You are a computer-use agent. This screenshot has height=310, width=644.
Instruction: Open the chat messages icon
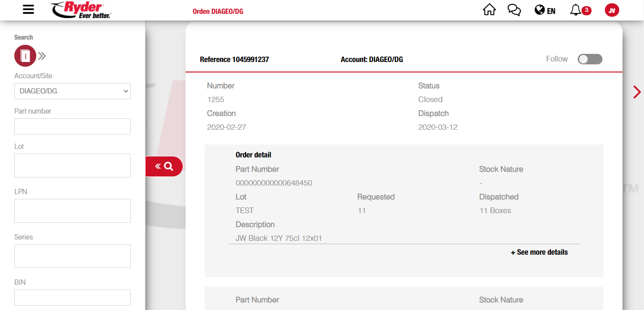(514, 10)
